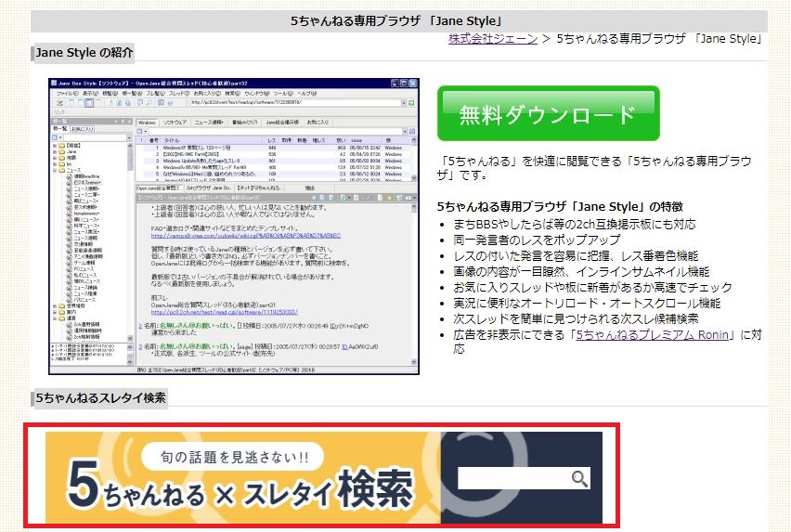Click the section heading Jane Style の紹介
This screenshot has width=791, height=532.
coord(84,52)
